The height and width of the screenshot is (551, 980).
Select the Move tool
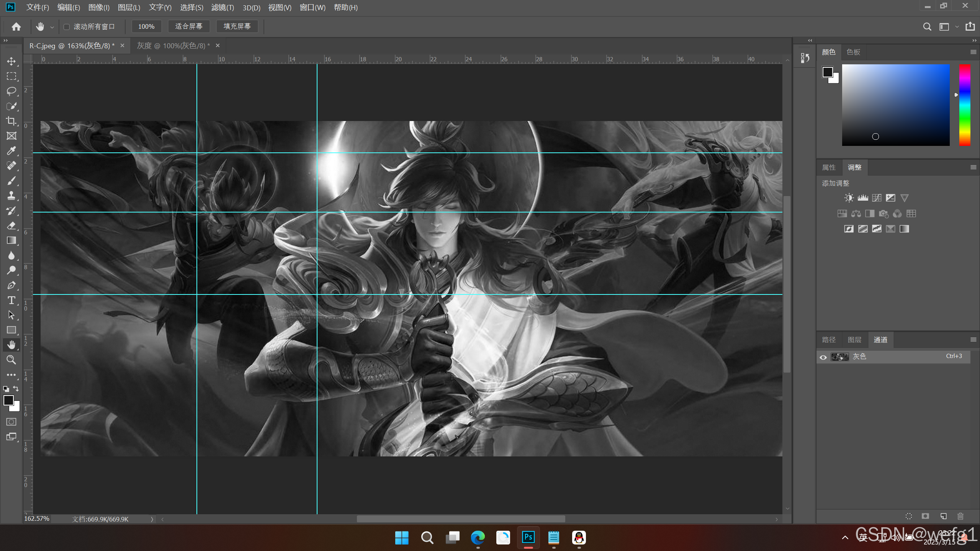(x=11, y=61)
